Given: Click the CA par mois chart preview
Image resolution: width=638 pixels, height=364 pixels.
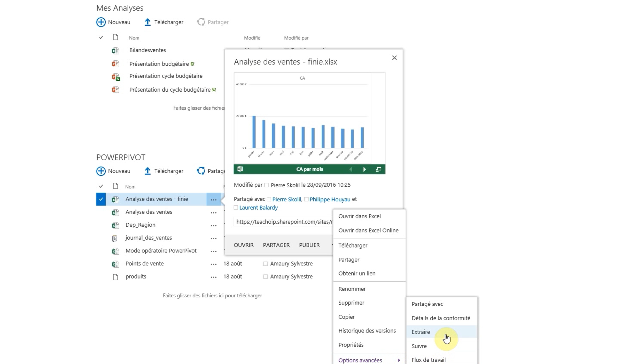Looking at the screenshot, I should 302,118.
